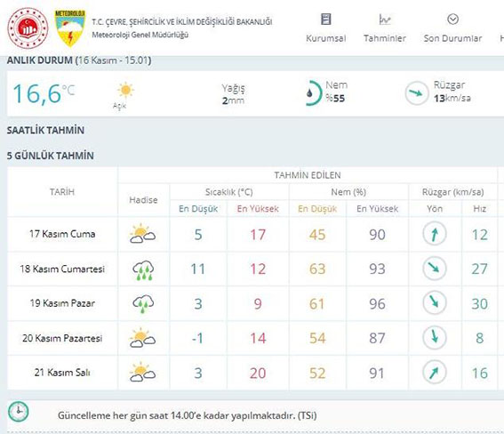The image size is (504, 434).
Task: Click the Meteoroloji Genel Müdürlüğü title link
Action: click(140, 35)
